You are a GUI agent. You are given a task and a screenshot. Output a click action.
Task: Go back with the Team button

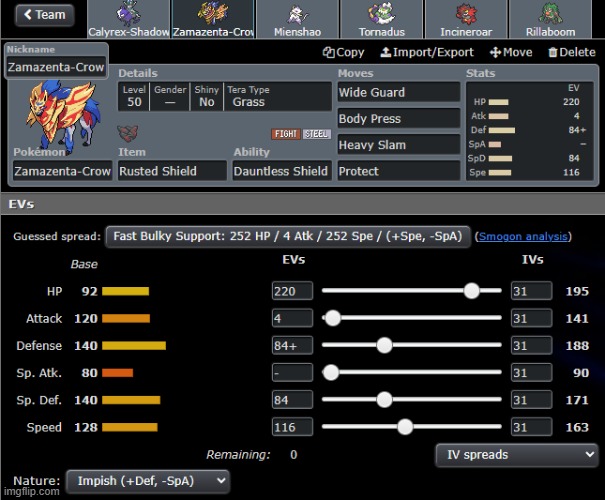coord(42,14)
